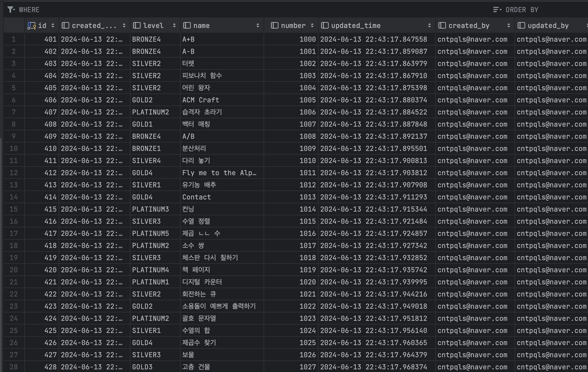Click the created_by column header icon
Screen dimensions: 588x372
[442, 26]
